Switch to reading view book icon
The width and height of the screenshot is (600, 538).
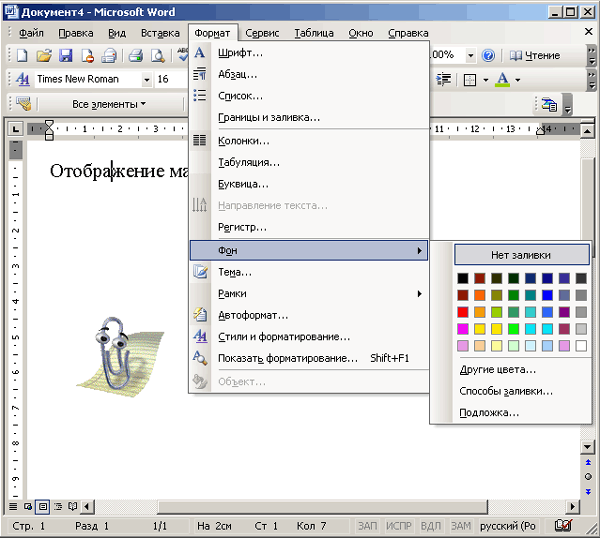click(73, 507)
